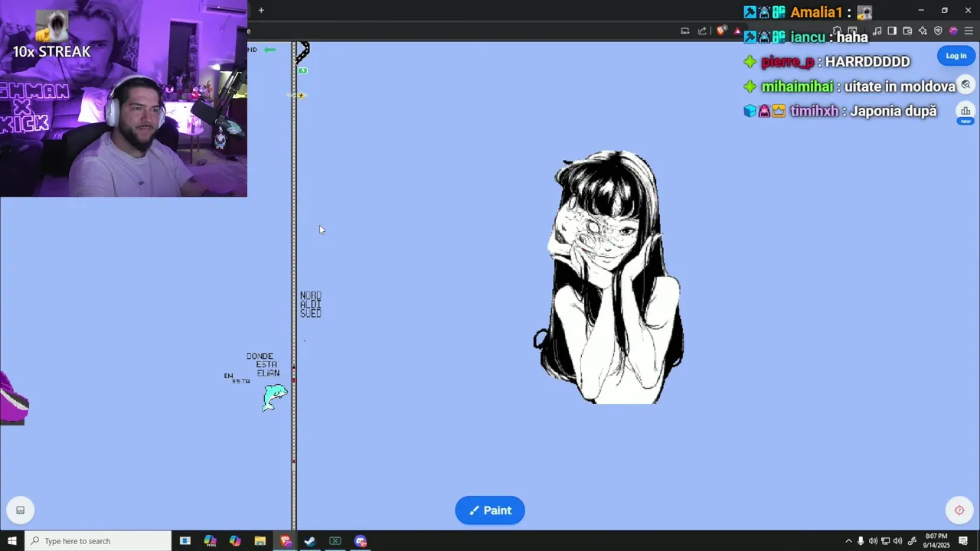Open the Brave Wallet icon
Image resolution: width=980 pixels, height=551 pixels.
pos(907,31)
